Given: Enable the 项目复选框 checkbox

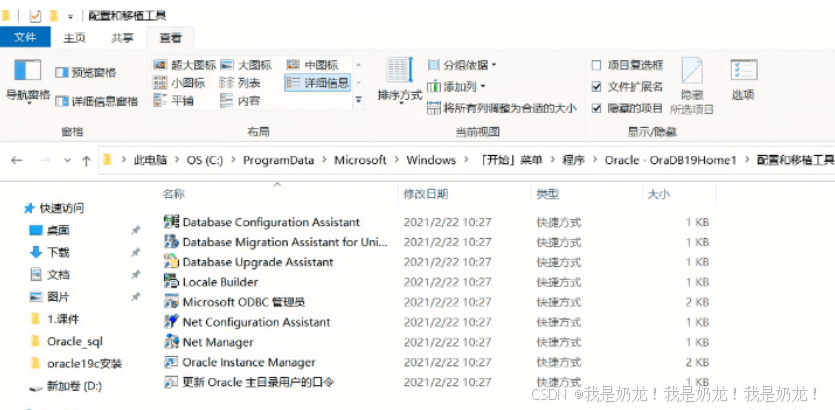Looking at the screenshot, I should click(596, 65).
